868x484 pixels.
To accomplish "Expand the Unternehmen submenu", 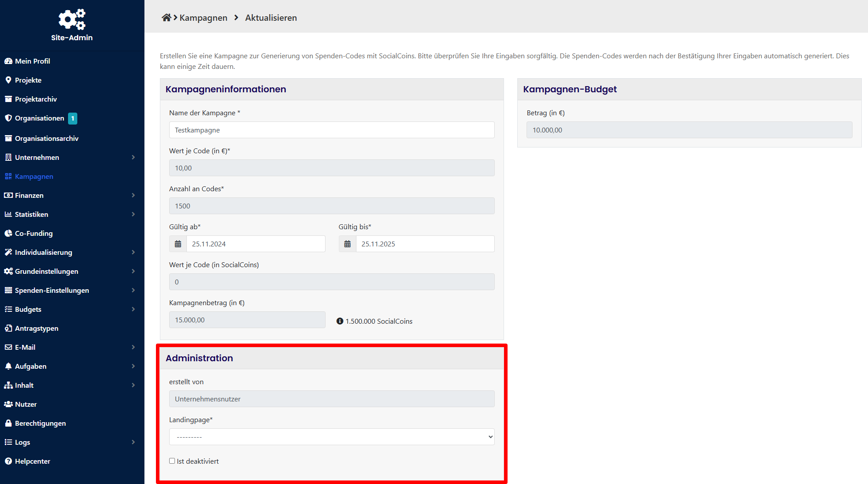I will (133, 157).
